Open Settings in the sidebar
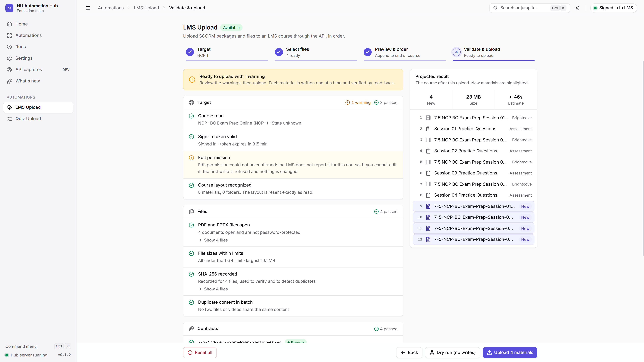The image size is (644, 362). click(38, 58)
